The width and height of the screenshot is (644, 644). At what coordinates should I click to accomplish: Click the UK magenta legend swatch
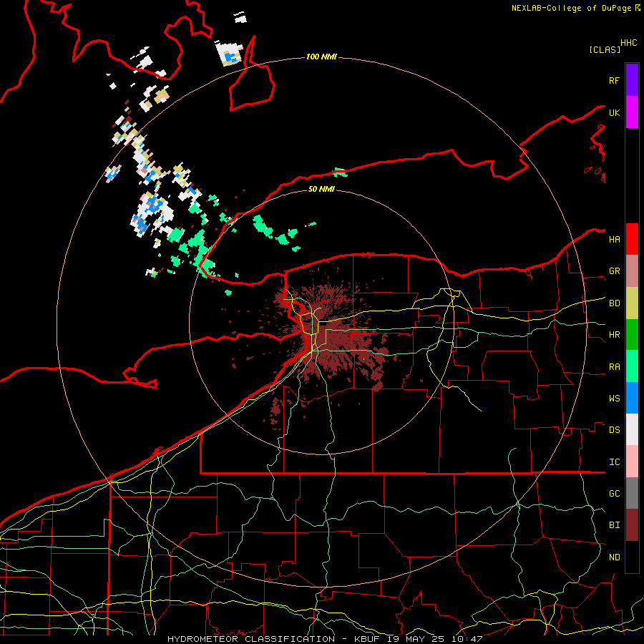pos(632,112)
